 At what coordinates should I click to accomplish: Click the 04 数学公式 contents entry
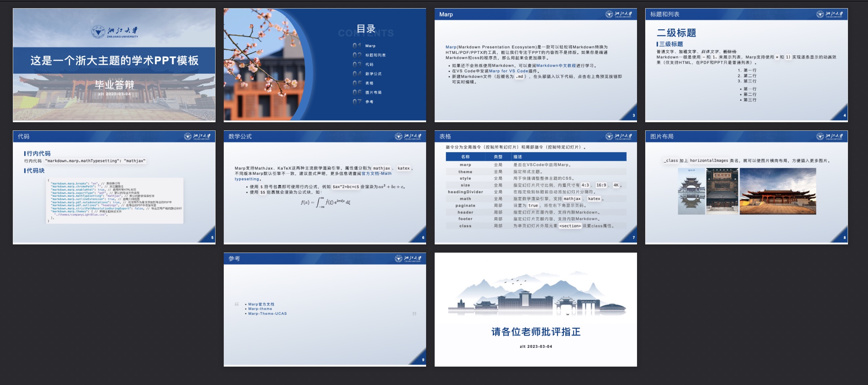[x=373, y=74]
